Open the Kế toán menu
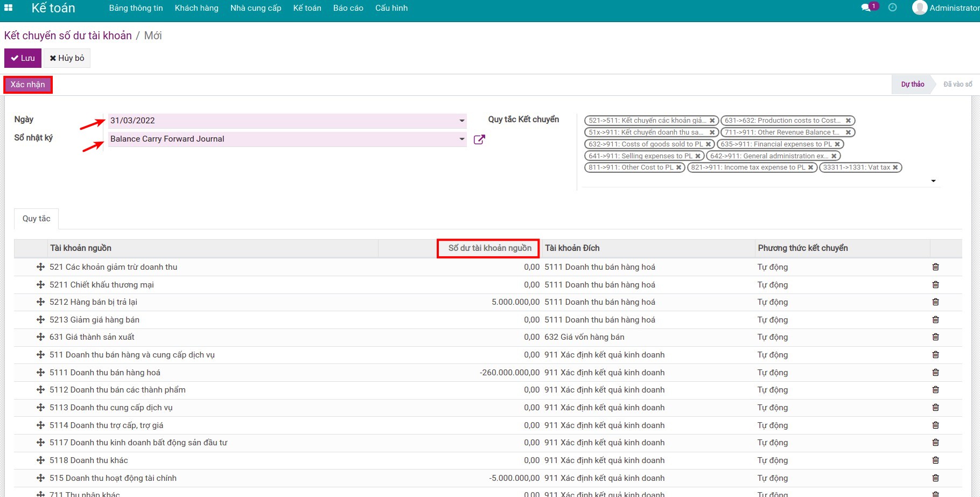Screen dimensions: 980x497 [x=307, y=8]
